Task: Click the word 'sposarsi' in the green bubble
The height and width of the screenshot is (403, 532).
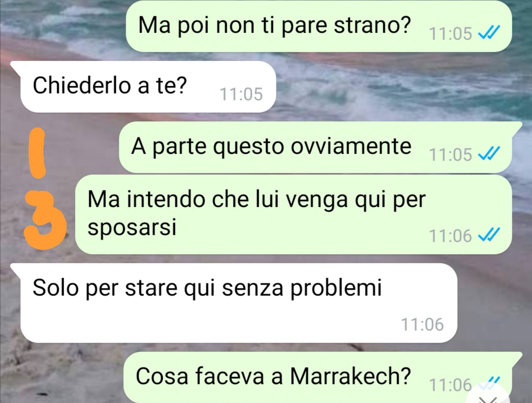Action: pyautogui.click(x=132, y=227)
